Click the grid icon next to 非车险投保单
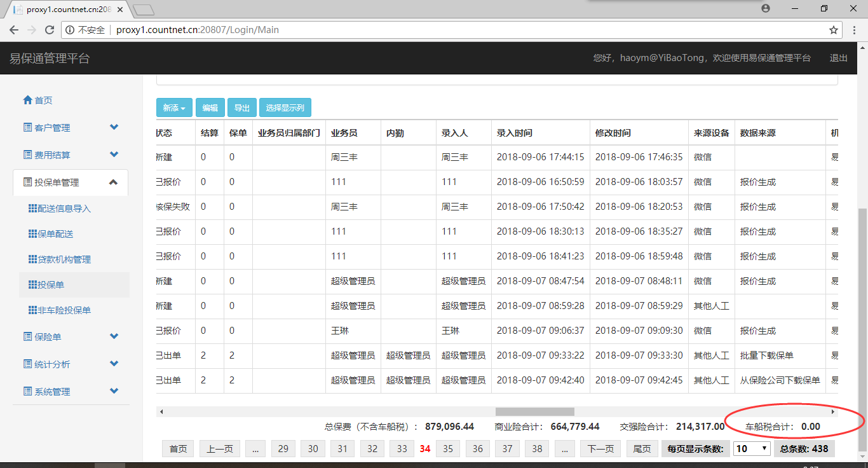 (32, 310)
